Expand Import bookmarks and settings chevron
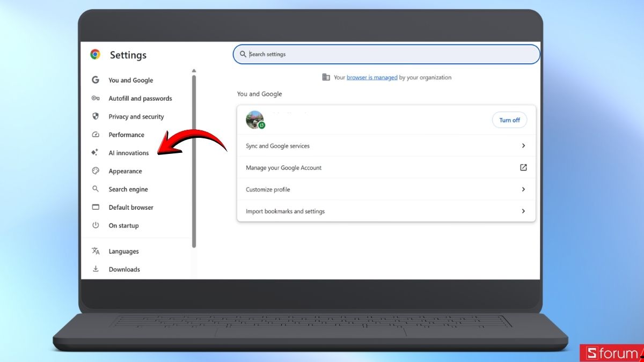644x362 pixels. 523,211
